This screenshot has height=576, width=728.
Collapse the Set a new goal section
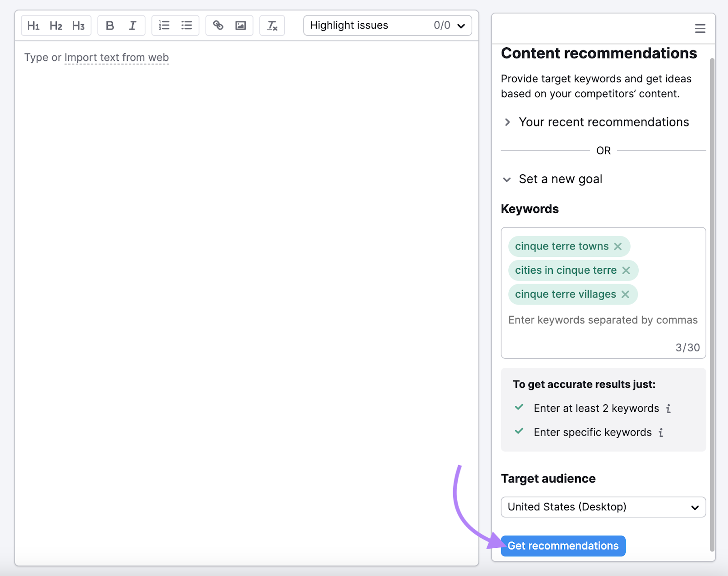click(560, 179)
